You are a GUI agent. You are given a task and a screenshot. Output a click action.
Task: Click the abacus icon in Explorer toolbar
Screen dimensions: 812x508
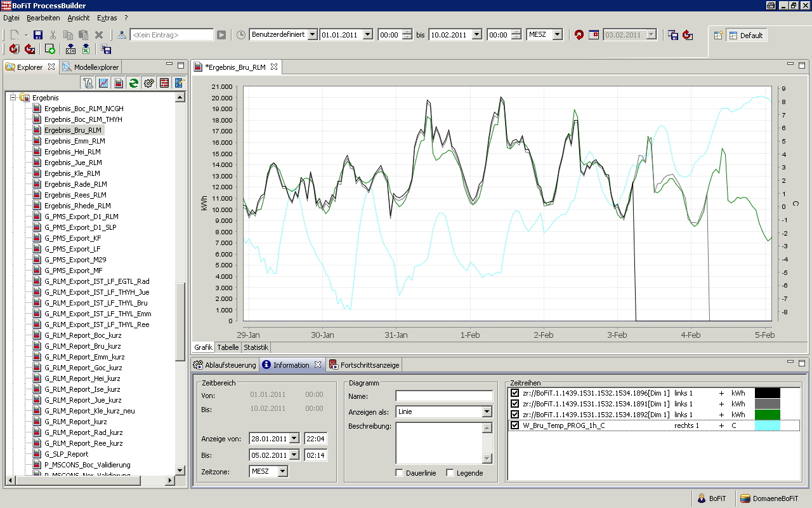[x=164, y=83]
